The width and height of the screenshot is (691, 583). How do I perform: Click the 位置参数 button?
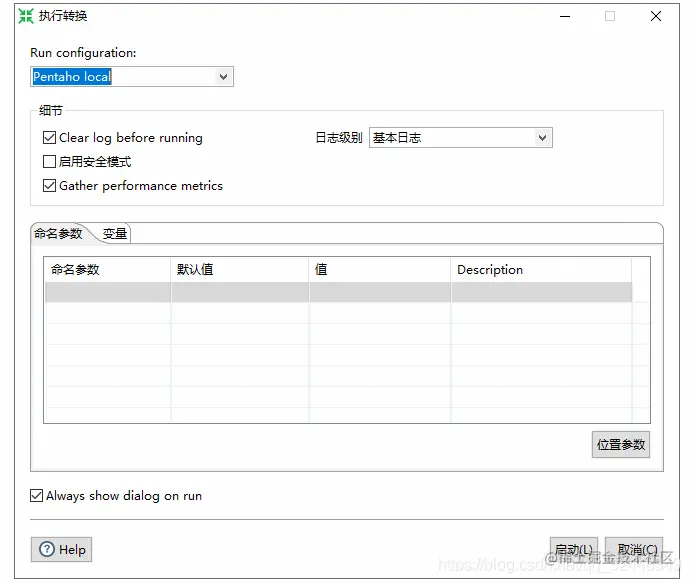click(620, 444)
